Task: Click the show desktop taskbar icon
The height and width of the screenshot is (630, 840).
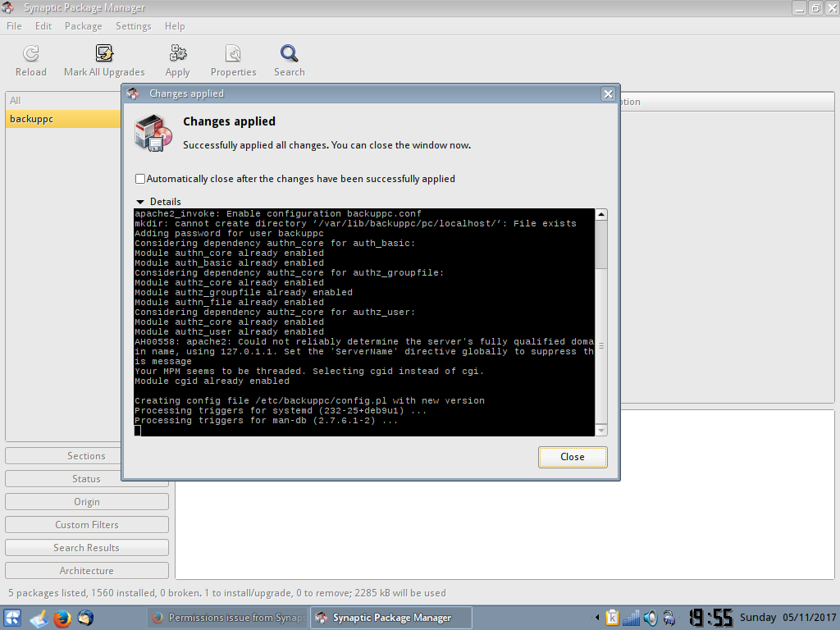Action: click(39, 619)
